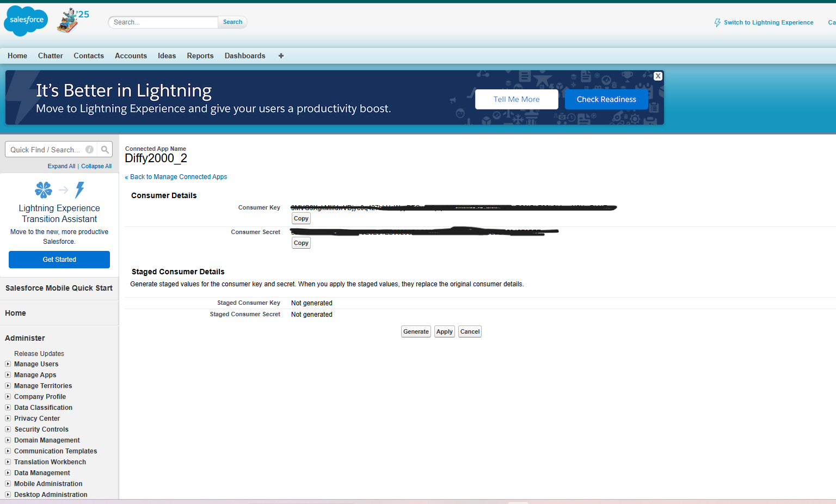Screen dimensions: 836x504
Task: Click the Quick Find magnifier icon
Action: click(105, 150)
